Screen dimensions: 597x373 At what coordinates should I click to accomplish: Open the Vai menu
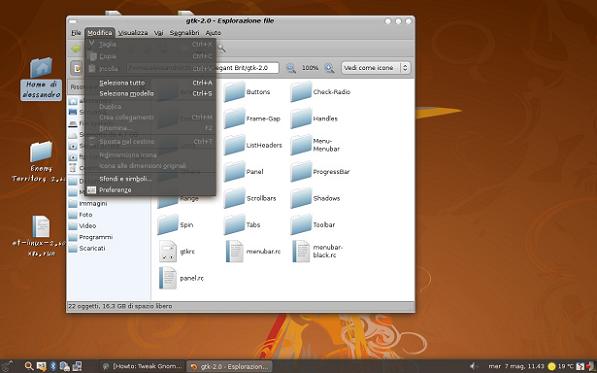(x=158, y=33)
